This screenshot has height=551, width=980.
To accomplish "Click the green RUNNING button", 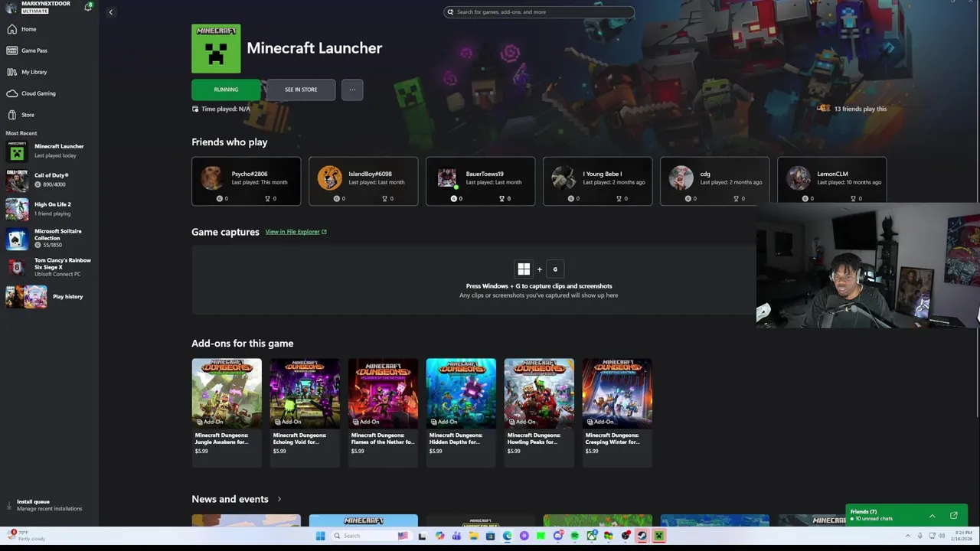I will 226,90.
